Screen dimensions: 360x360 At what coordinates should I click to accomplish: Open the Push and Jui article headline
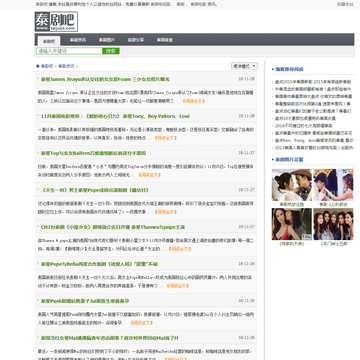(85, 301)
